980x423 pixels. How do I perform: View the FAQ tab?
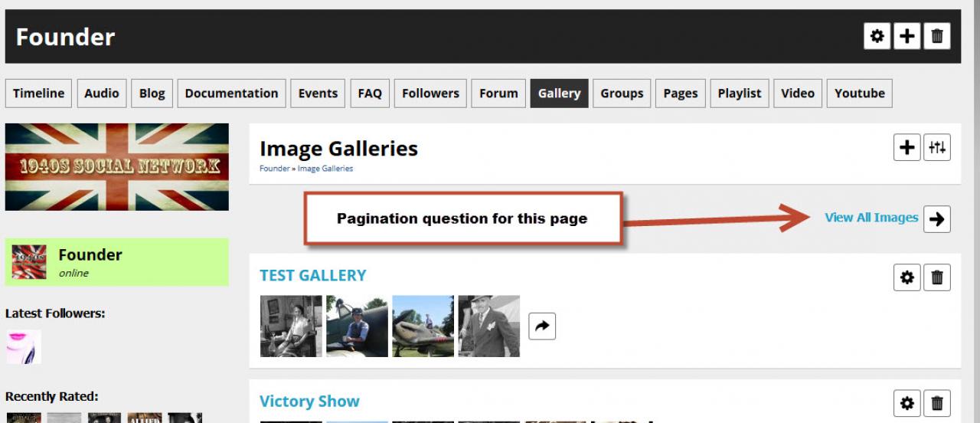[x=370, y=93]
